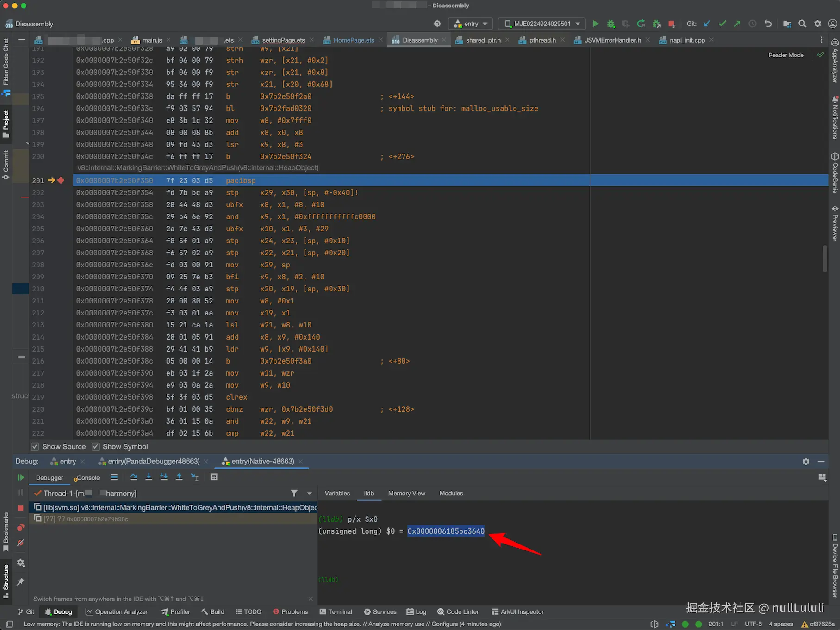Image resolution: width=840 pixels, height=630 pixels.
Task: Switch to the Console tab in debugger
Action: coord(87,478)
